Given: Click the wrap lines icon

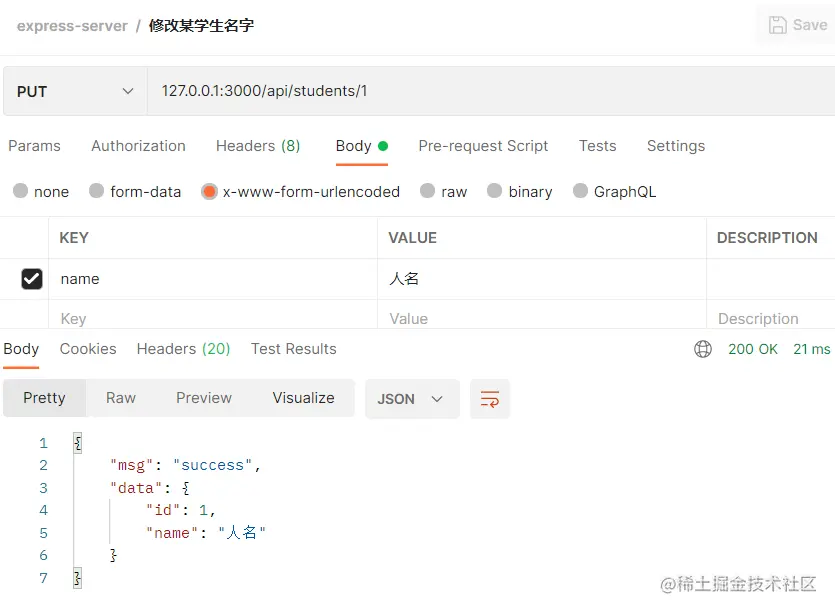Looking at the screenshot, I should coord(490,399).
